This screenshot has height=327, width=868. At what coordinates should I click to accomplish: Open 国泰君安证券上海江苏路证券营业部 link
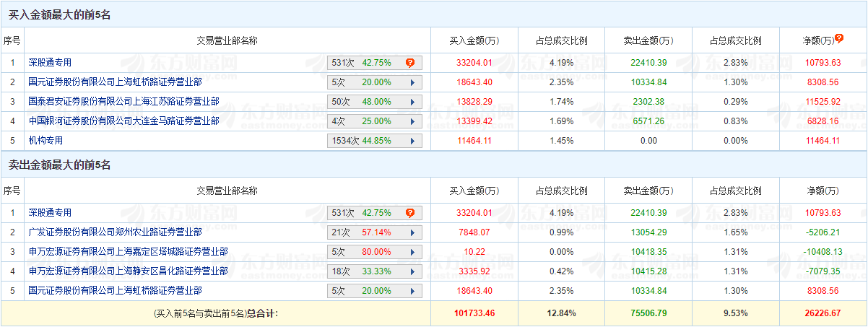[x=123, y=102]
